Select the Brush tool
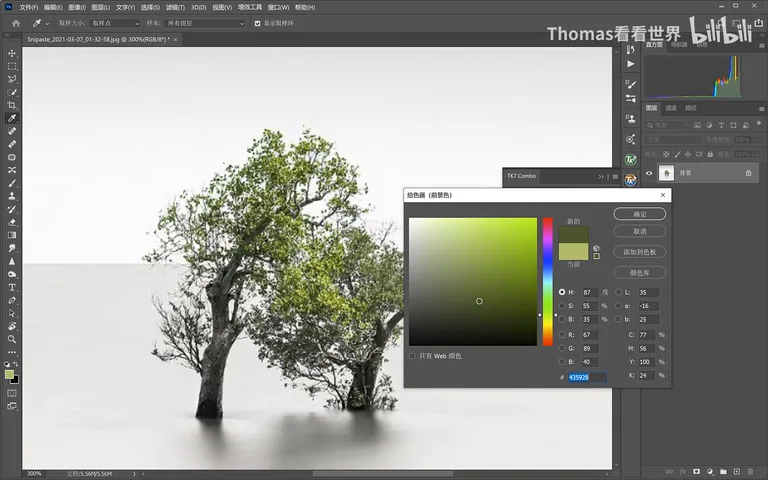This screenshot has width=768, height=480. pyautogui.click(x=12, y=183)
